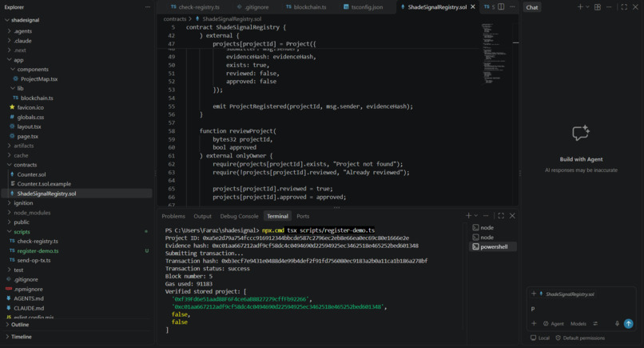The image size is (644, 348).
Task: Open ProjectMap.tsx in the explorer
Action: (x=39, y=79)
